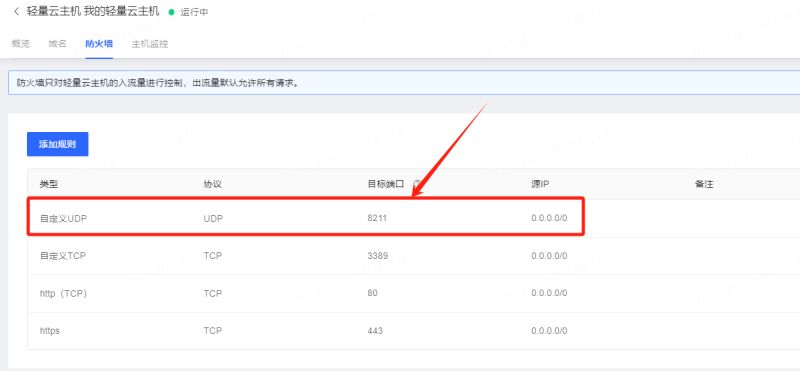This screenshot has height=371, width=800.
Task: Click the 类型 column header
Action: click(48, 184)
